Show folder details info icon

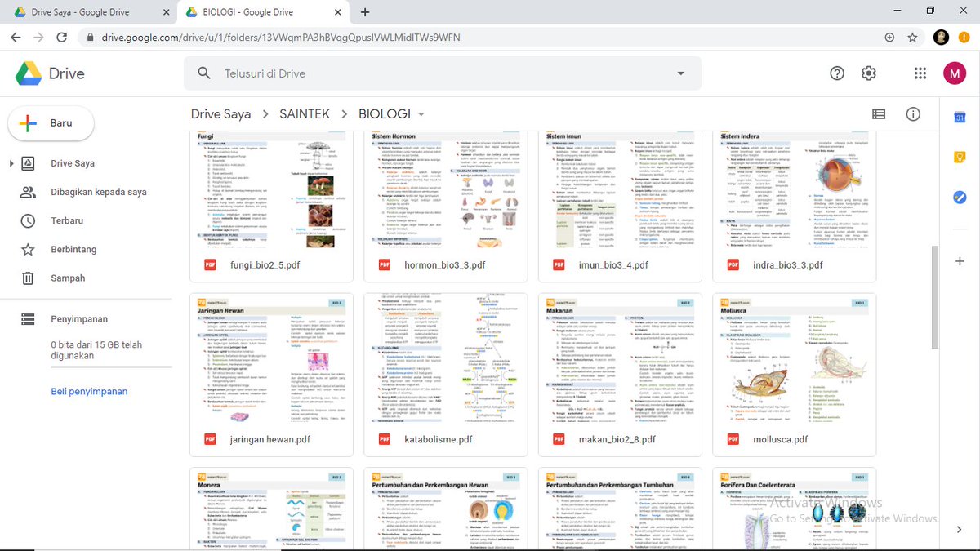tap(913, 114)
